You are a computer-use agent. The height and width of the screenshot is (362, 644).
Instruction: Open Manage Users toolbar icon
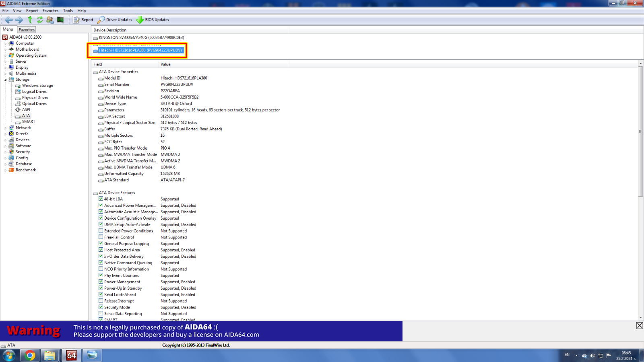coord(50,20)
